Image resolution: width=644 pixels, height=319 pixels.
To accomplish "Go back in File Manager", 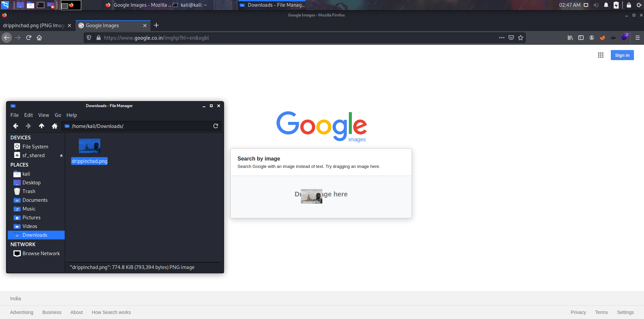I will [x=15, y=126].
